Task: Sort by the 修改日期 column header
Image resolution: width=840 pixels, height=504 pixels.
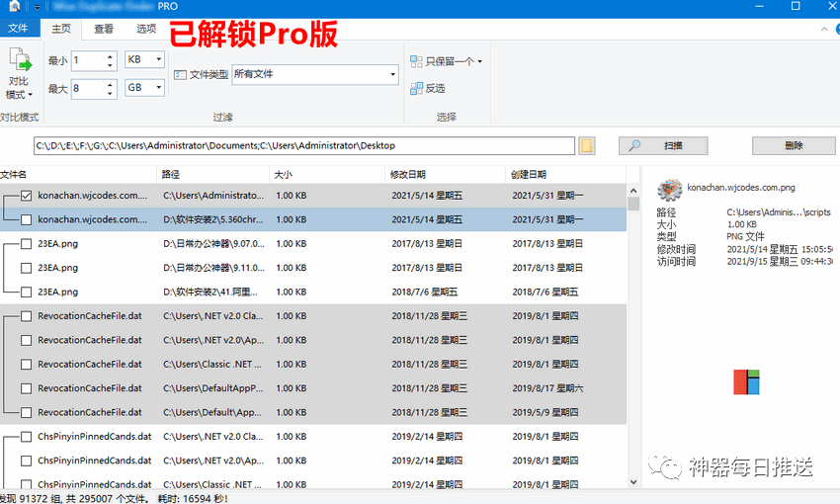Action: point(445,175)
